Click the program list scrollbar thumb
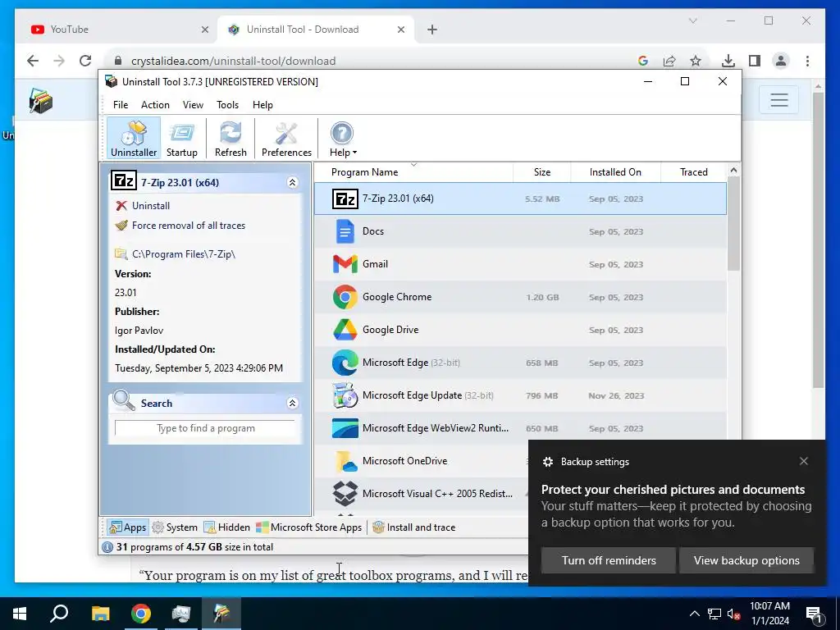This screenshot has height=630, width=840. (733, 223)
